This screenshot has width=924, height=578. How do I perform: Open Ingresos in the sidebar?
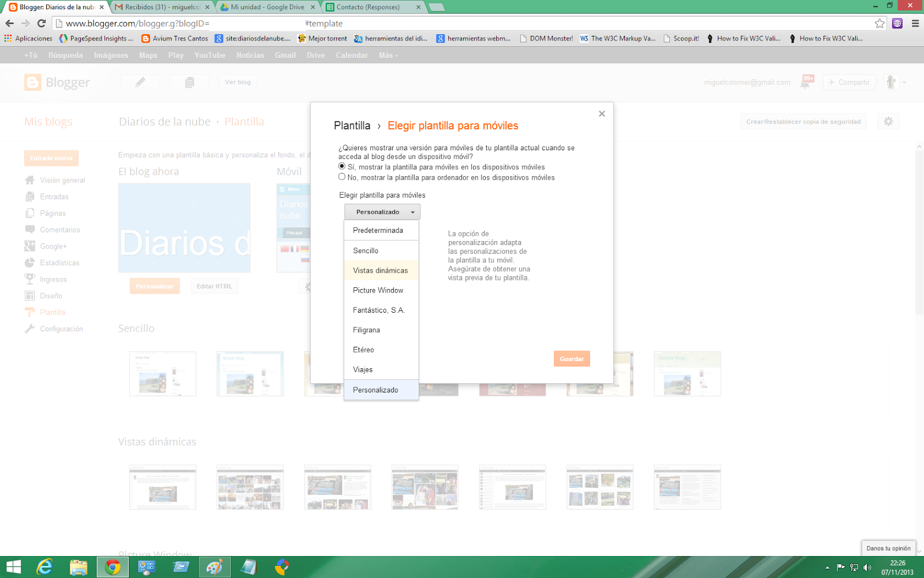46,279
